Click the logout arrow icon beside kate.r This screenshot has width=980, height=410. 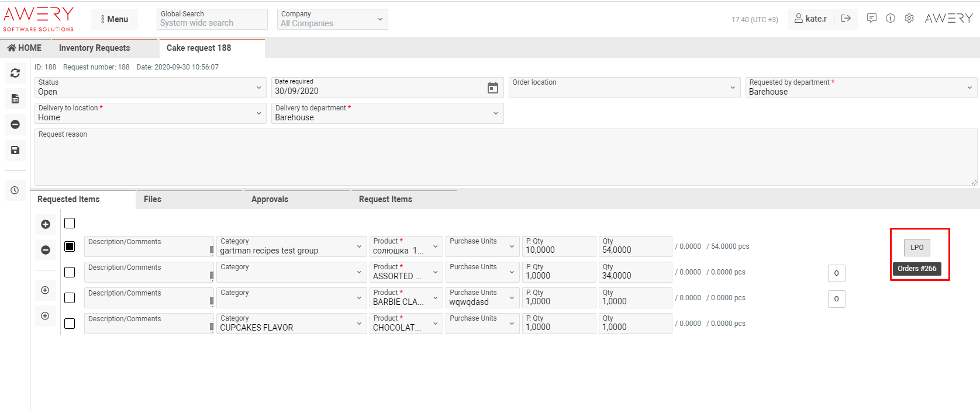click(x=846, y=19)
